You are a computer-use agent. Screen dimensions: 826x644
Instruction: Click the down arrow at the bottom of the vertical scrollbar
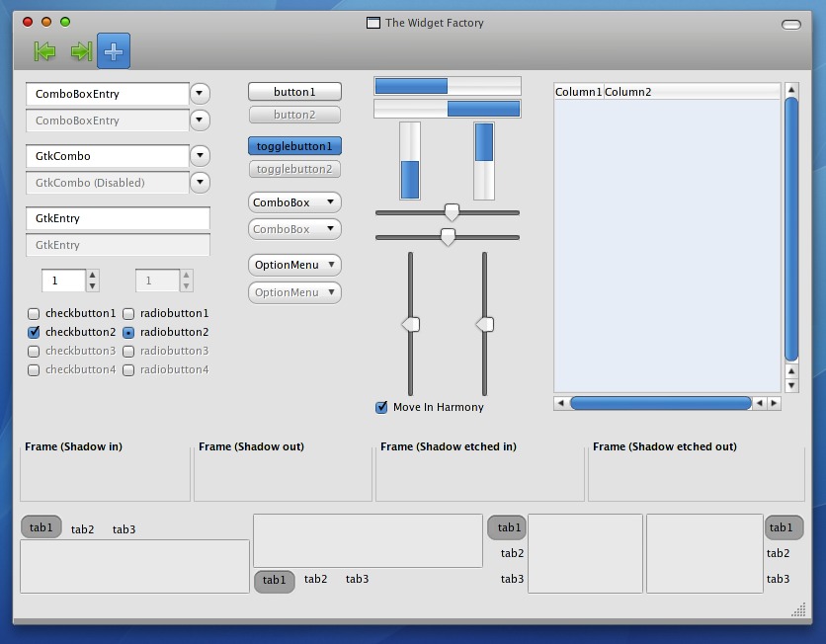coord(791,385)
